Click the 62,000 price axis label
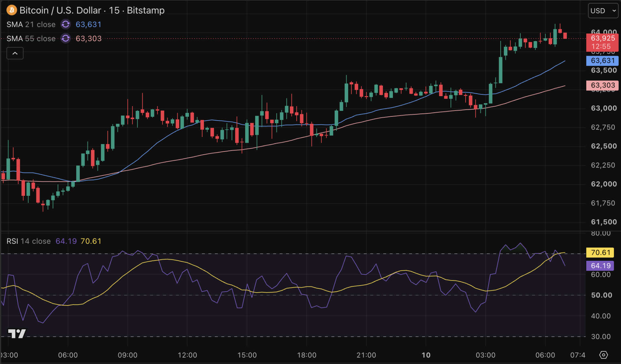Screen dimensions: 621x364 [604, 184]
